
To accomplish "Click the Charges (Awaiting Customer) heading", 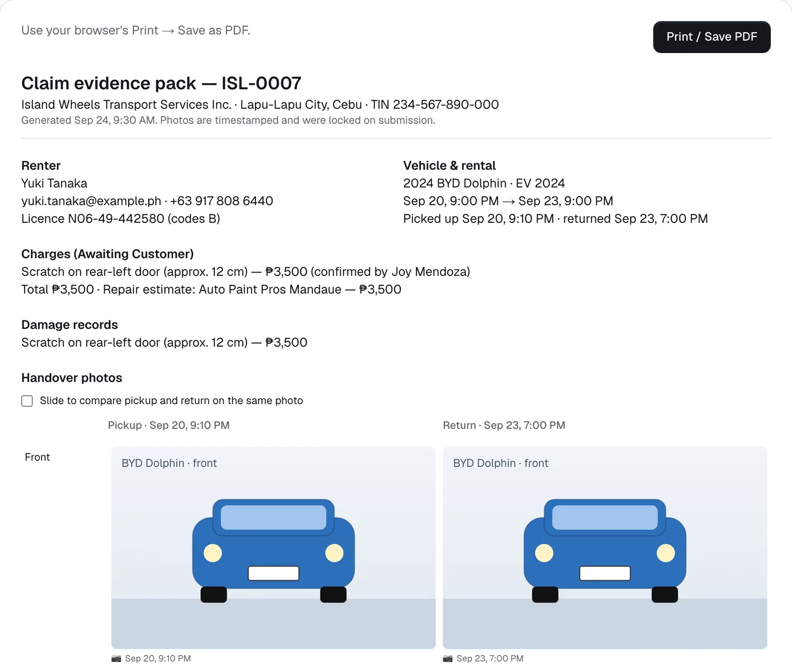I will (107, 254).
